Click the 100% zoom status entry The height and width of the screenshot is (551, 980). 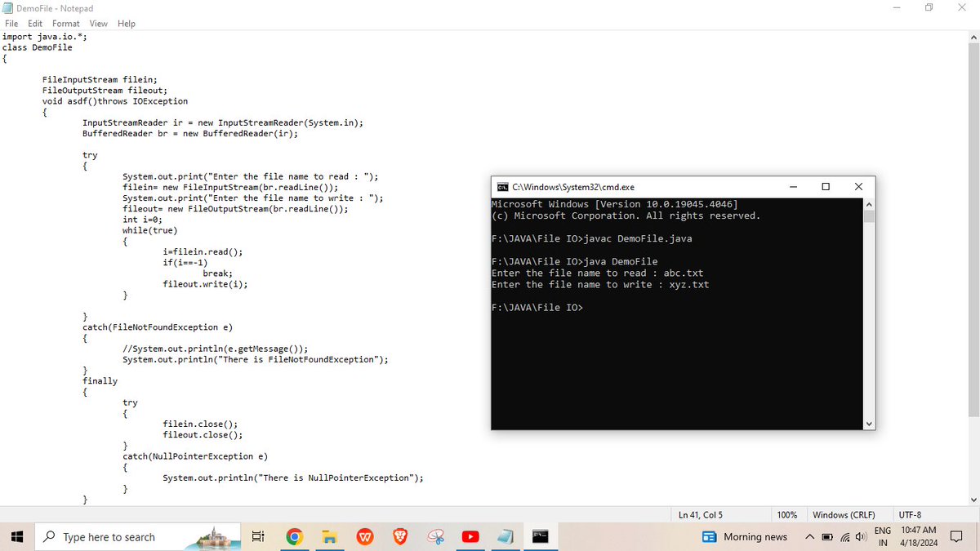[x=787, y=515]
